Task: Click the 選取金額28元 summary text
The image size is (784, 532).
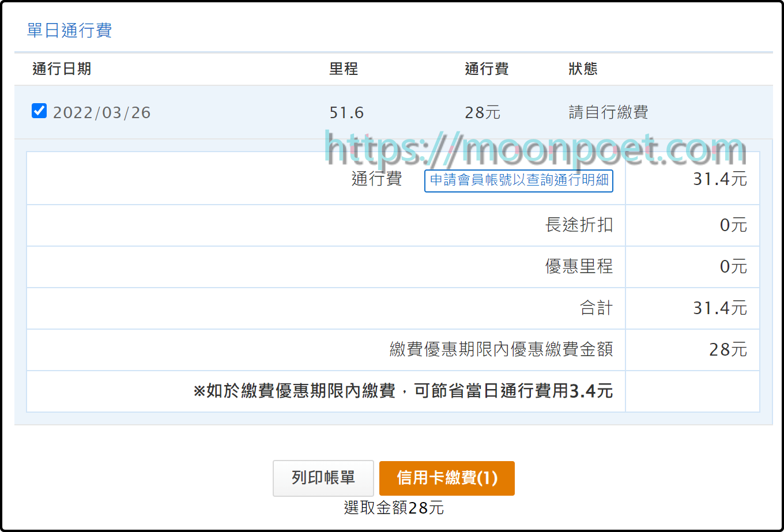Action: (394, 508)
